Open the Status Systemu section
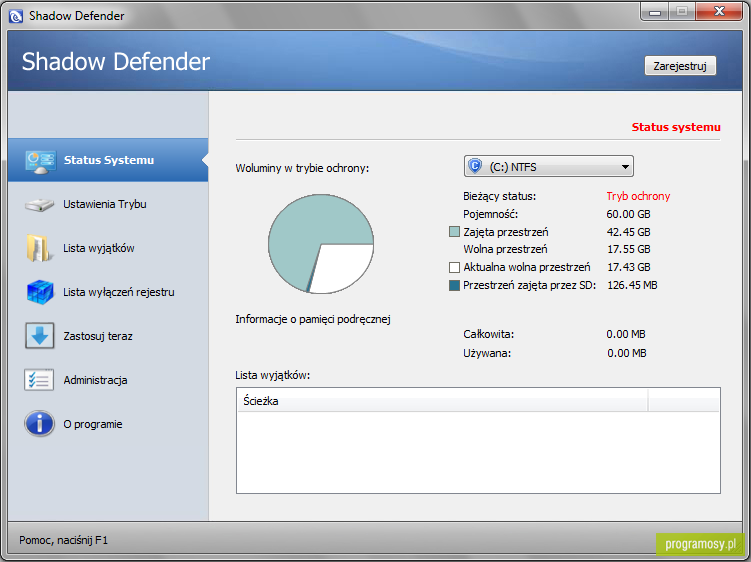This screenshot has width=751, height=562. pyautogui.click(x=108, y=160)
